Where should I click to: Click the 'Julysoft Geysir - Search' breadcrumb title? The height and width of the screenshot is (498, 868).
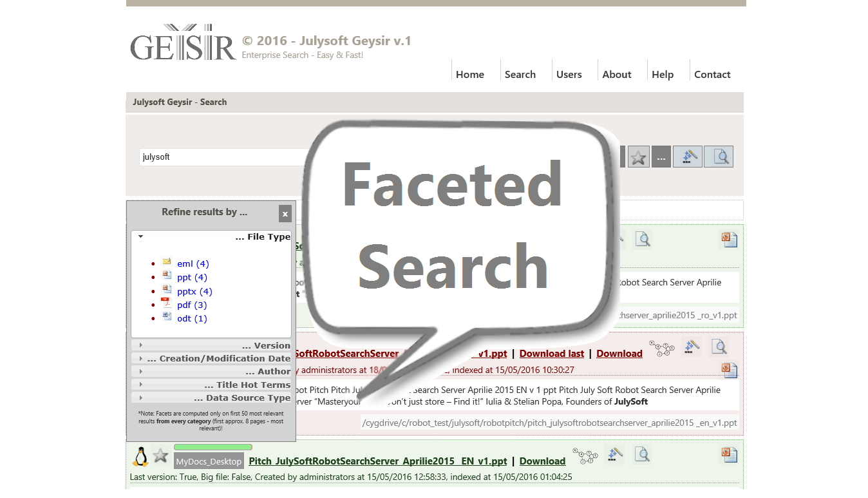point(180,102)
